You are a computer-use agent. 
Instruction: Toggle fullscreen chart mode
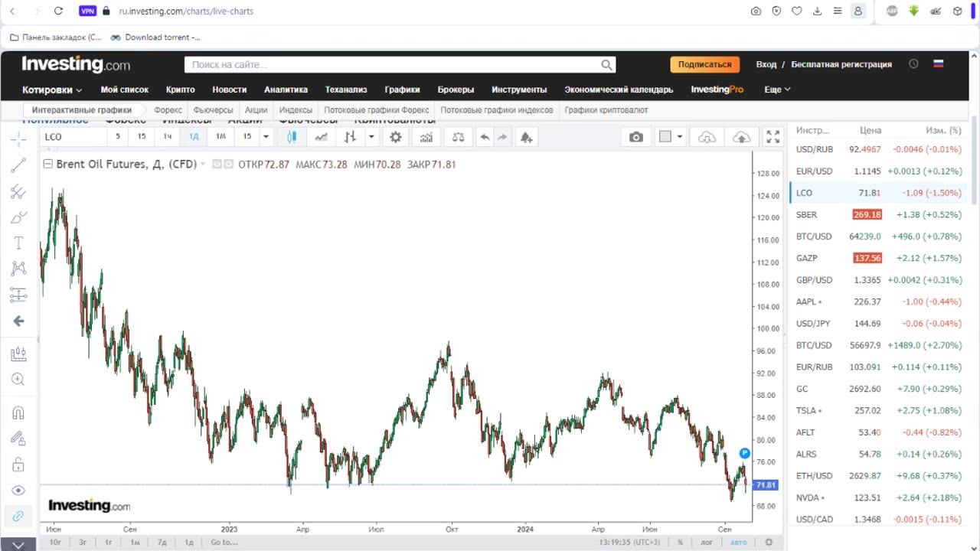point(773,137)
